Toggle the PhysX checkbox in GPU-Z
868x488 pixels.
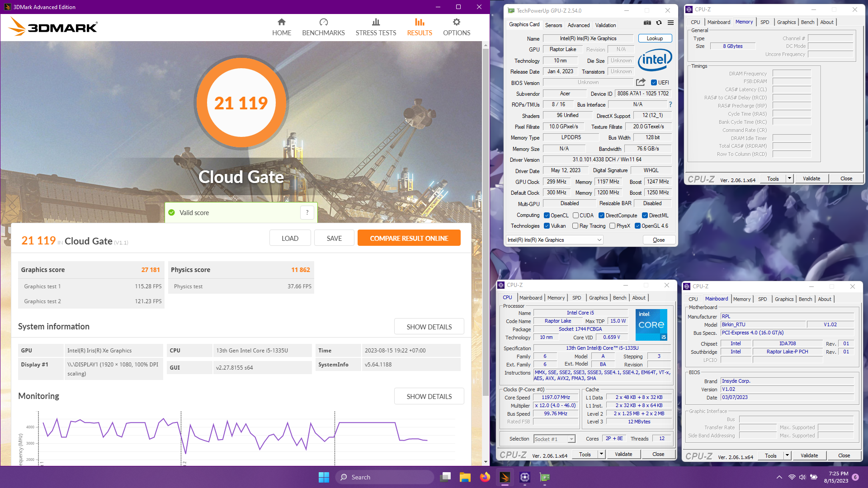(612, 226)
